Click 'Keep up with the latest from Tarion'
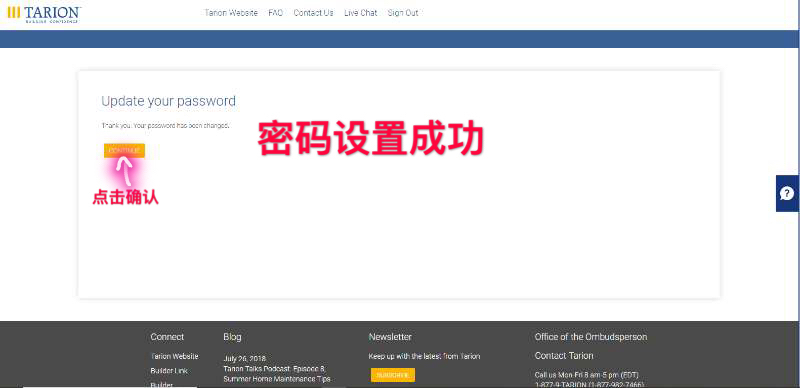The width and height of the screenshot is (800, 388). (424, 356)
